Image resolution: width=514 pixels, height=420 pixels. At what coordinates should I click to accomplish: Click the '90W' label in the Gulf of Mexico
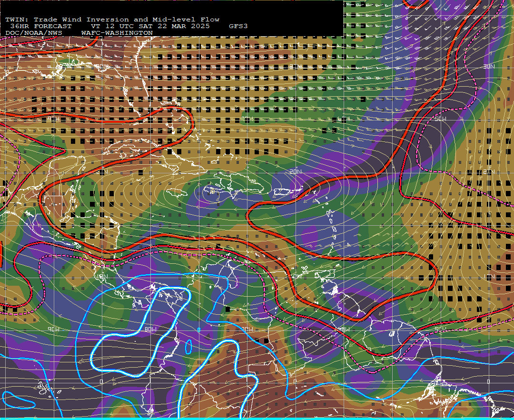(53, 119)
